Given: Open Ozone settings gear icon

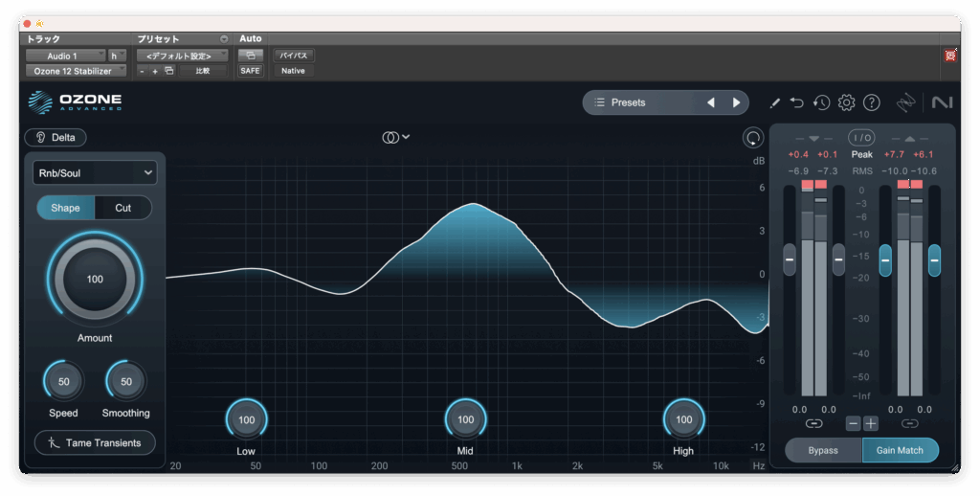Looking at the screenshot, I should pos(846,102).
